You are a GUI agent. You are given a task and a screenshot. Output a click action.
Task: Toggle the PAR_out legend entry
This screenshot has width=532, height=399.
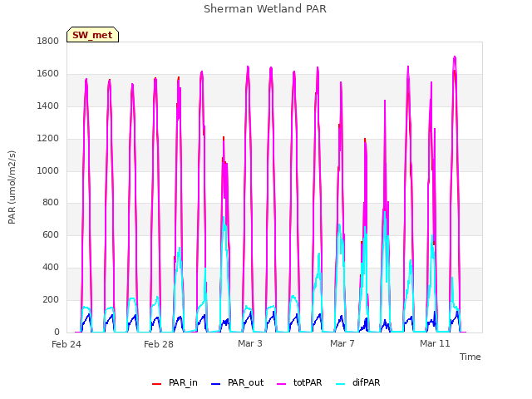pos(237,382)
